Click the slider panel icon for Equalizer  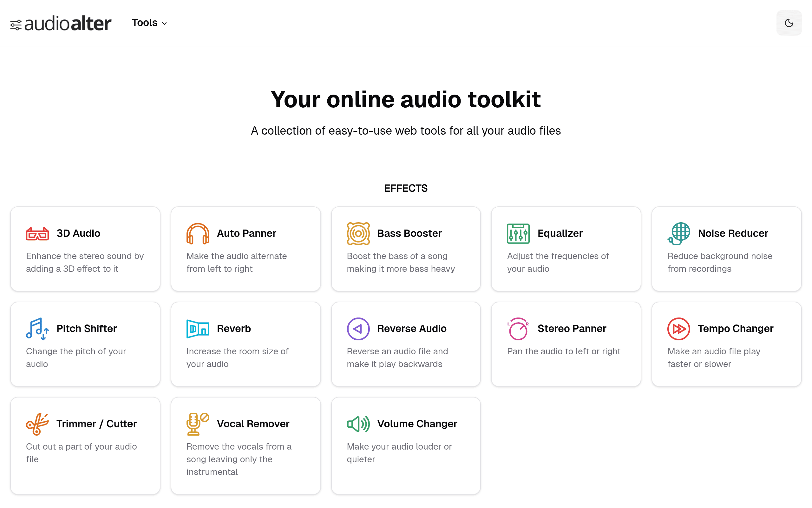click(518, 233)
